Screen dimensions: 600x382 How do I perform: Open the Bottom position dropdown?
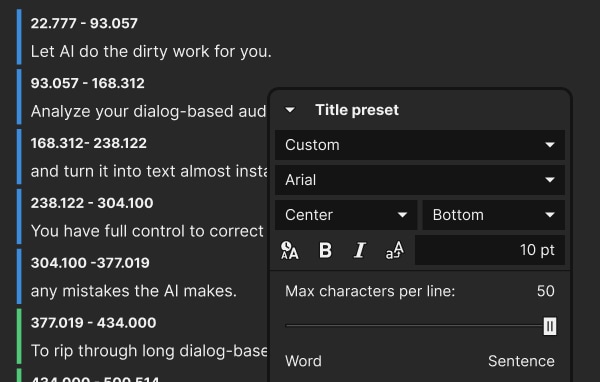(494, 215)
